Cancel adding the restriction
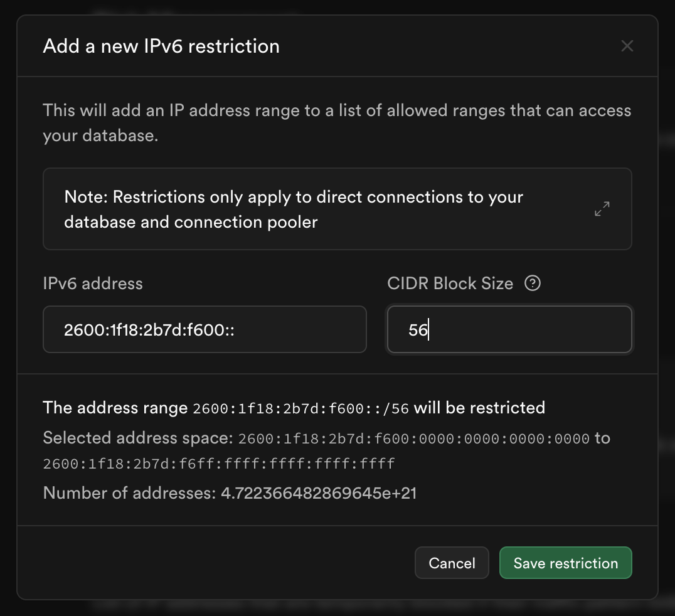675x616 pixels. tap(452, 563)
